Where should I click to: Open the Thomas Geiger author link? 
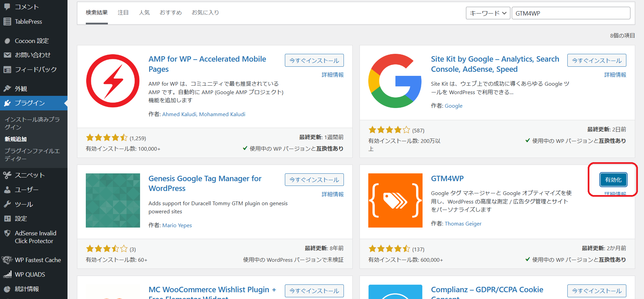pos(463,224)
